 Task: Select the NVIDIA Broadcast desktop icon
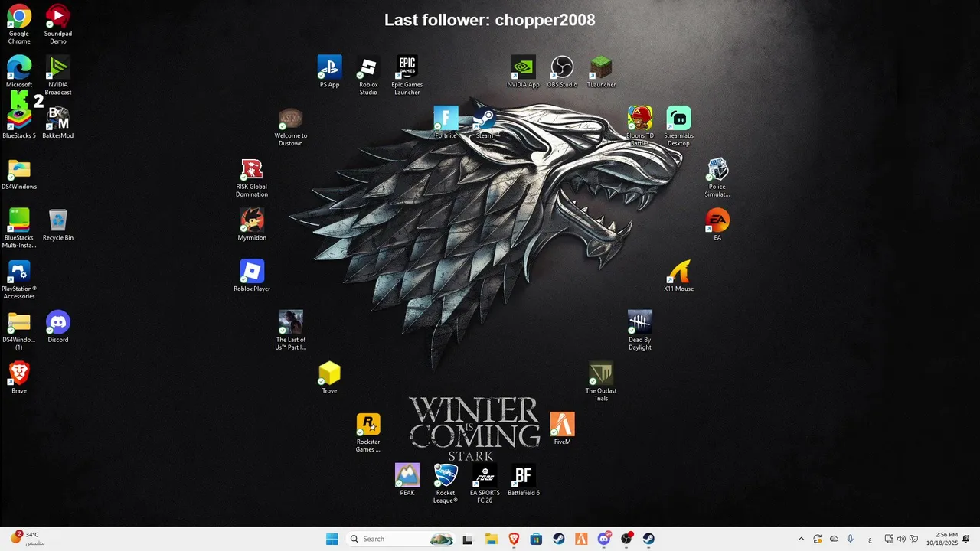click(x=58, y=76)
